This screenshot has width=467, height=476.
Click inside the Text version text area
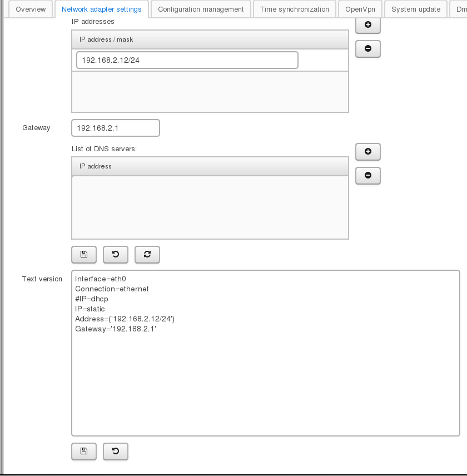coord(266,384)
